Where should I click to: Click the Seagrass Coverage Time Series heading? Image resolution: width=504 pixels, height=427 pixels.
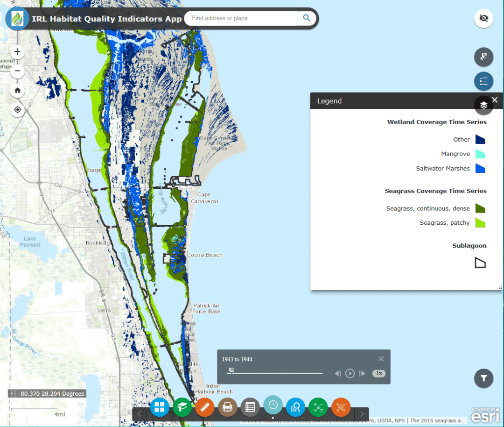(x=435, y=191)
